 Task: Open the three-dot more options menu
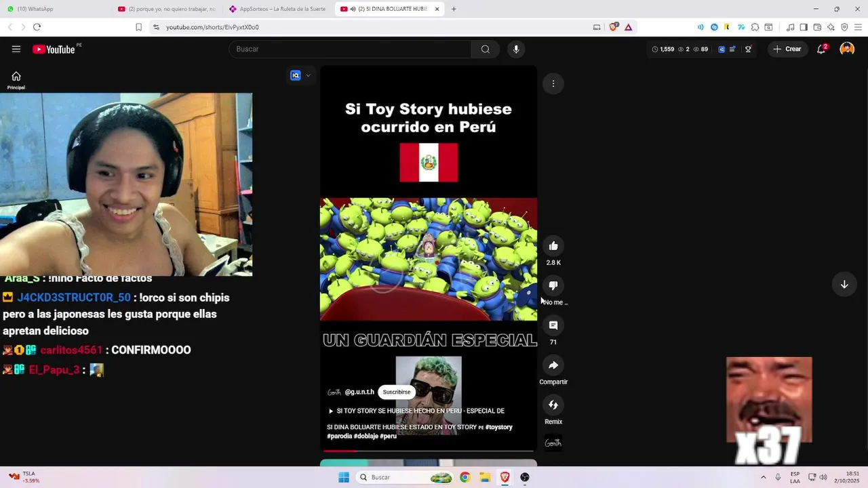pos(553,83)
